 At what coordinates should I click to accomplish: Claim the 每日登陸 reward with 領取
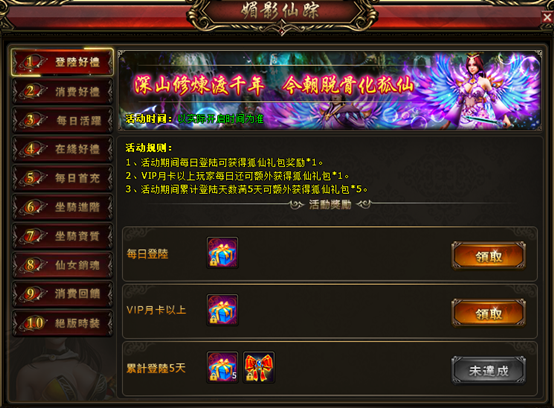pos(489,256)
